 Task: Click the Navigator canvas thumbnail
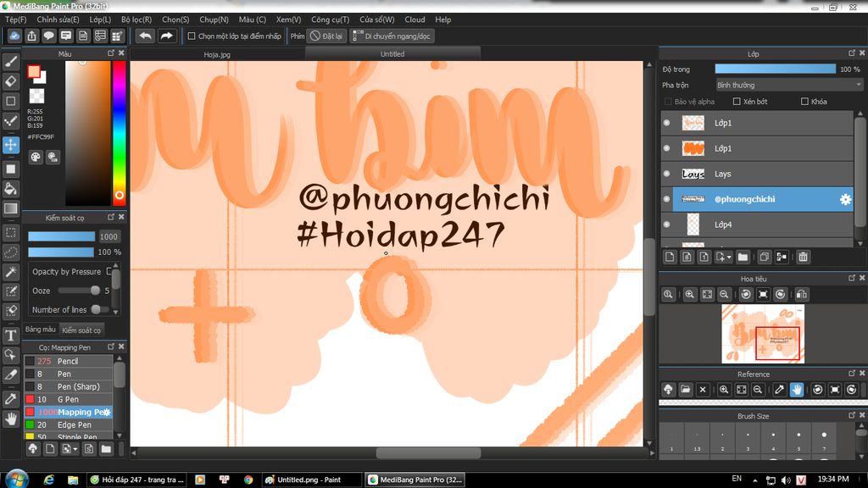point(763,334)
